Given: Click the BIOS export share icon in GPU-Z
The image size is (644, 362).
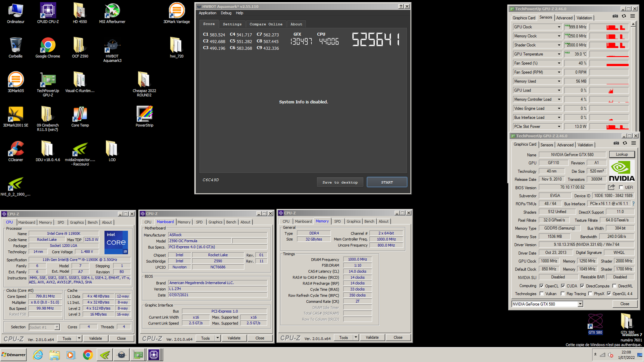Looking at the screenshot, I should click(611, 187).
